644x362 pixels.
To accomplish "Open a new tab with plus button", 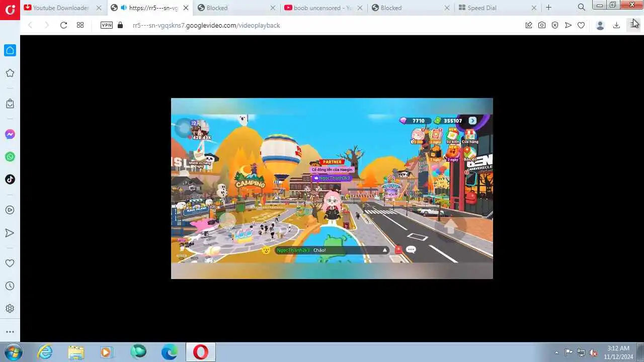I will [548, 8].
